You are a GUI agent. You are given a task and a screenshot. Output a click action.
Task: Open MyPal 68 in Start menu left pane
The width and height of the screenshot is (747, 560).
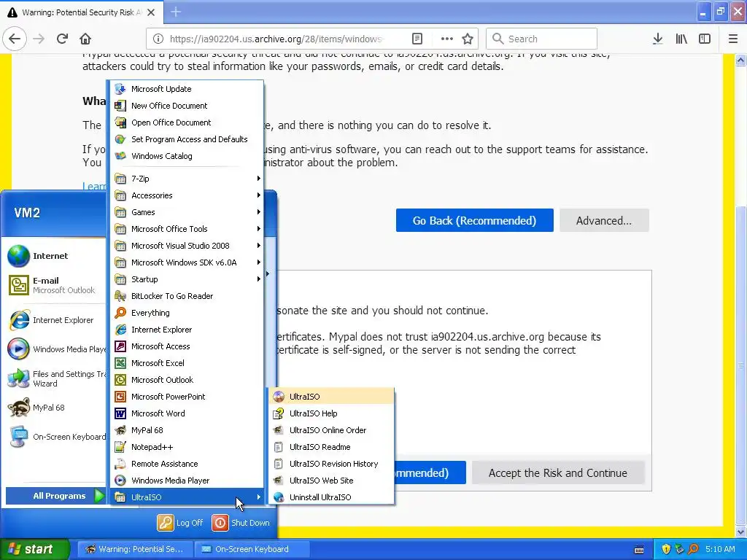(55, 408)
